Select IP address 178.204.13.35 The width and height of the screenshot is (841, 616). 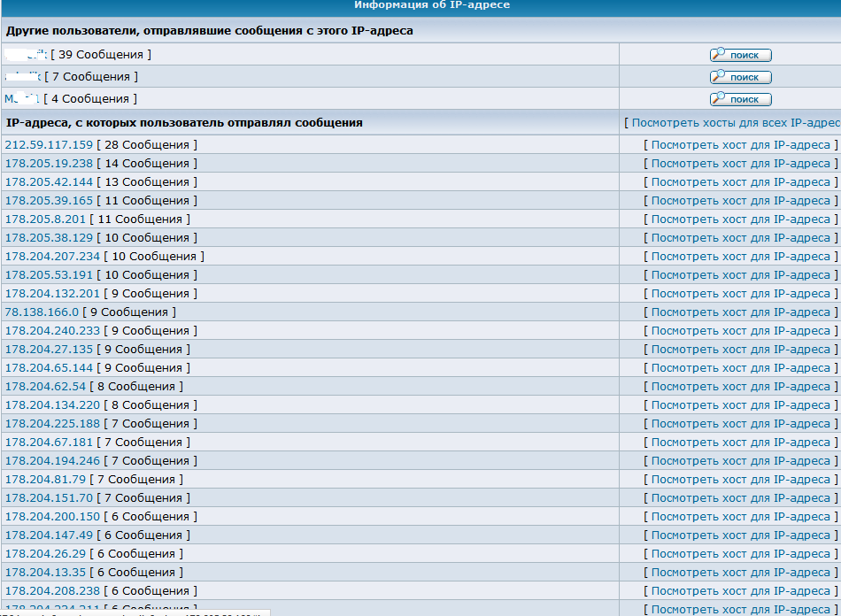click(x=45, y=573)
